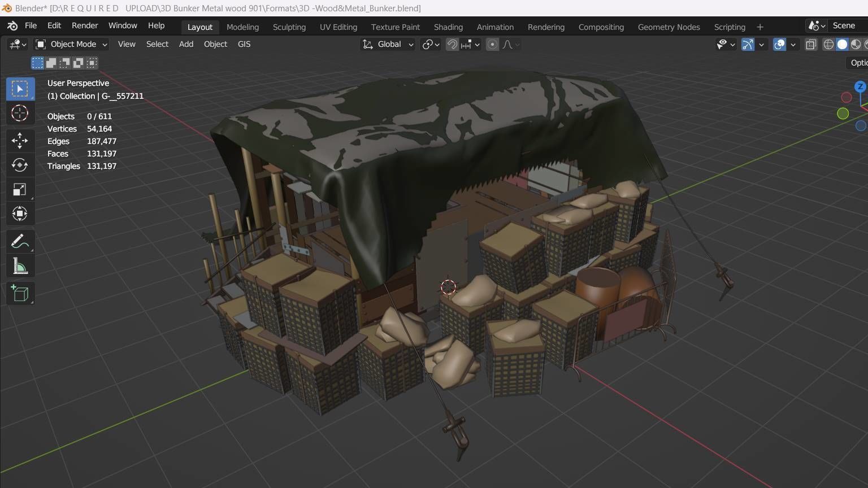The image size is (868, 488).
Task: Switch to the Scripting workspace tab
Action: pos(730,27)
